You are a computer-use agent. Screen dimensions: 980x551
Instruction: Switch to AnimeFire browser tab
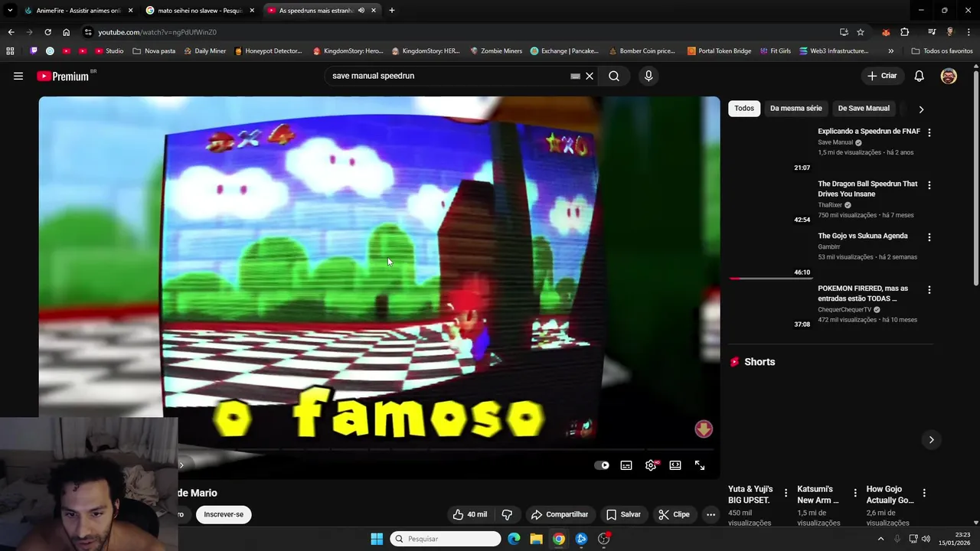click(x=78, y=11)
